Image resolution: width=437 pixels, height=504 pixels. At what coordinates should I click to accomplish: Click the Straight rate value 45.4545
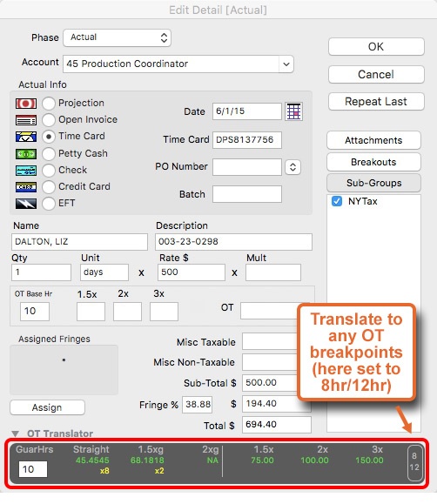[92, 460]
